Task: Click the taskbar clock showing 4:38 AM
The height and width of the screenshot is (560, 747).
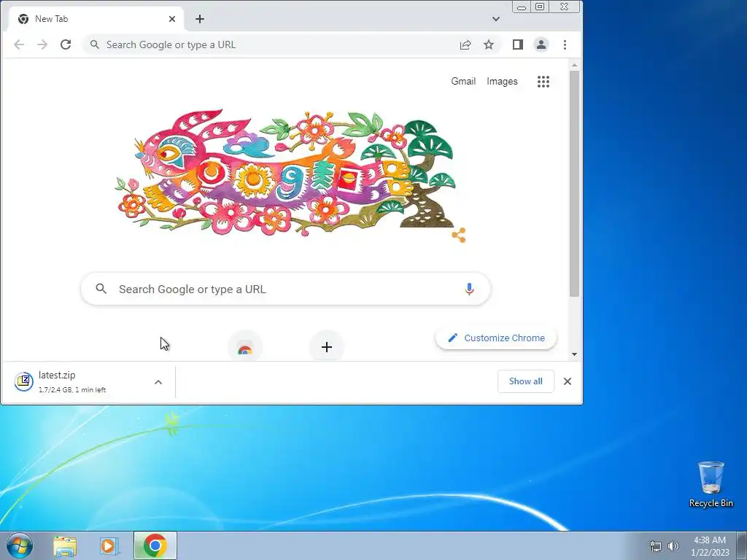Action: click(x=710, y=546)
